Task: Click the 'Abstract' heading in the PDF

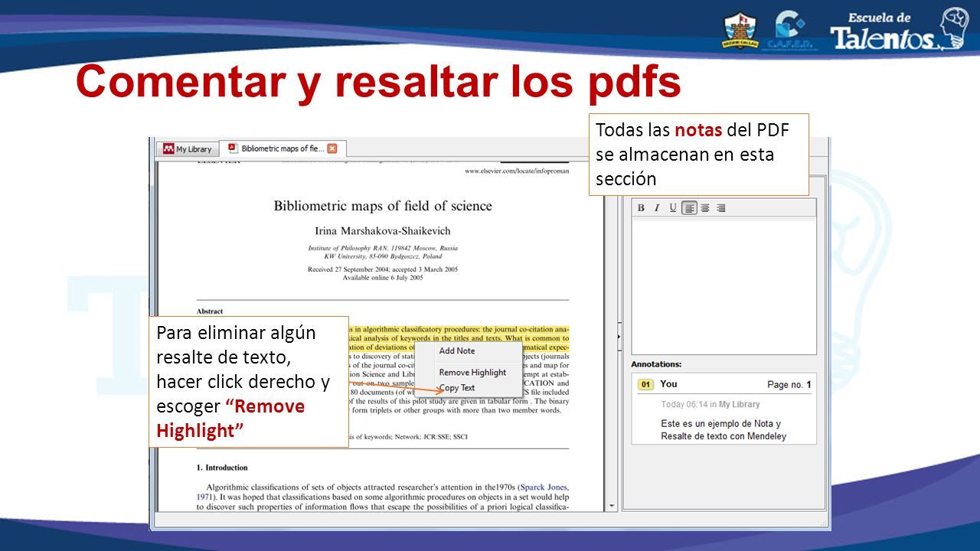Action: [x=210, y=311]
